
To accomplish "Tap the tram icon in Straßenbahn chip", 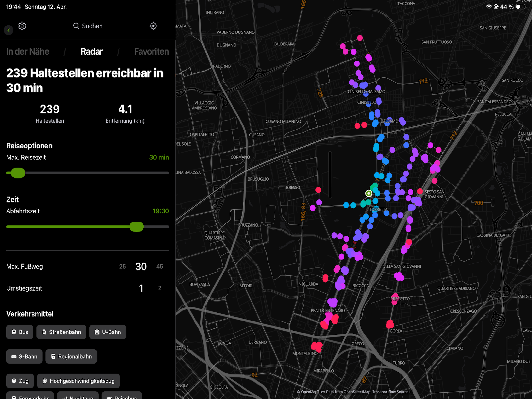I will click(x=44, y=332).
